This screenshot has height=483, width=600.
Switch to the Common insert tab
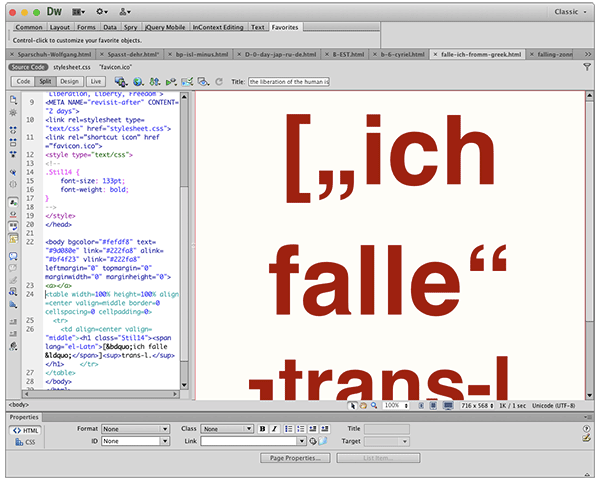coord(29,27)
